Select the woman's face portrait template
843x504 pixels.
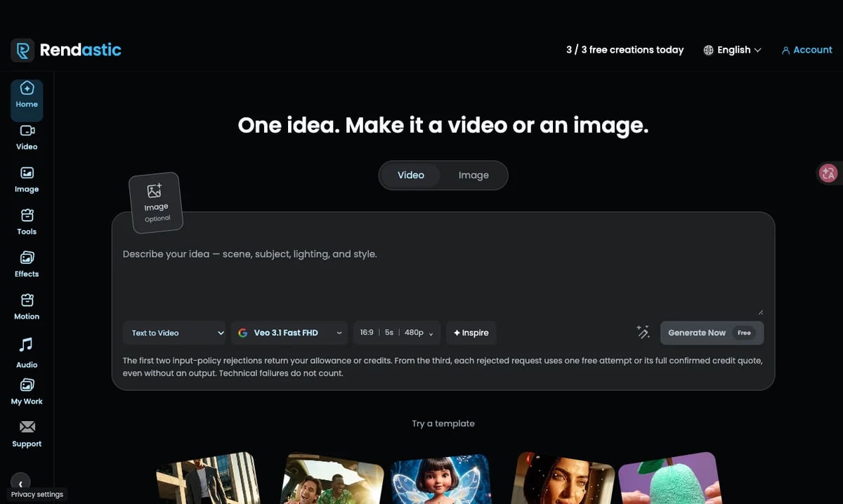563,478
